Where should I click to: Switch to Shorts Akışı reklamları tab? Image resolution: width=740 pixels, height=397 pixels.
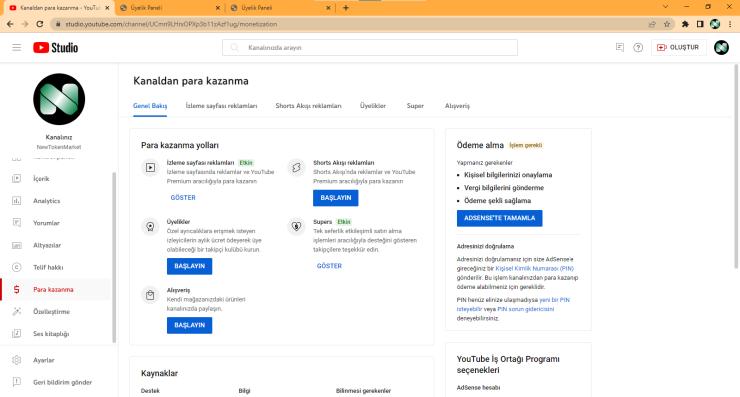(x=308, y=106)
